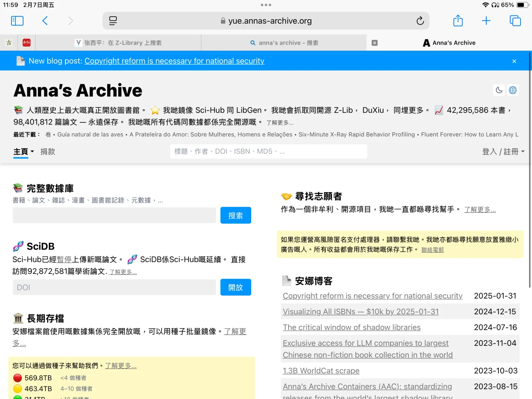This screenshot has width=532, height=399.
Task: Click the page scrollbar on right edge
Action: [x=530, y=170]
